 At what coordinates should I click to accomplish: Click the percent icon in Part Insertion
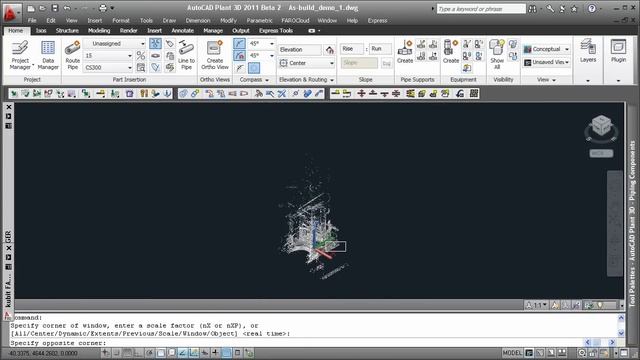[141, 55]
